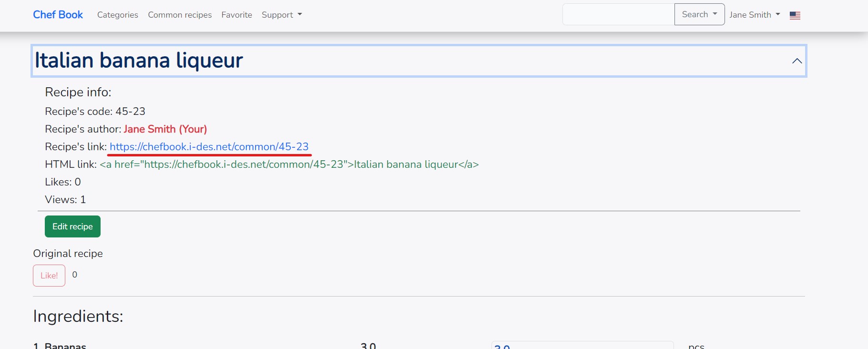Select the Bananas ingredient name
868x349 pixels.
(x=65, y=346)
